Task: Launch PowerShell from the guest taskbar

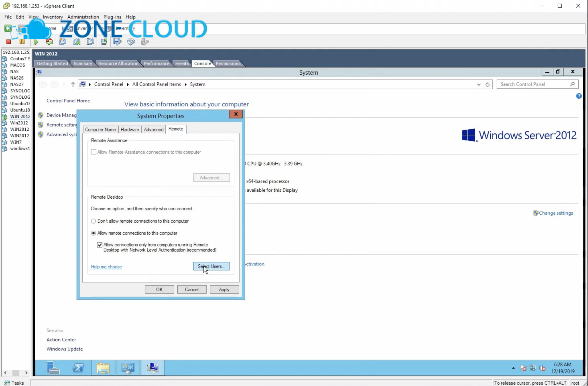Action: click(x=78, y=368)
